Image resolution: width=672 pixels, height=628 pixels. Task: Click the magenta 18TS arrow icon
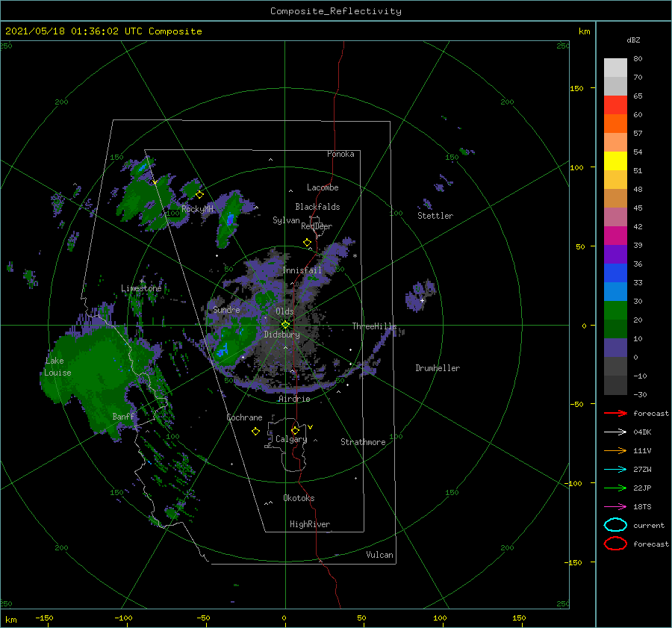point(615,507)
